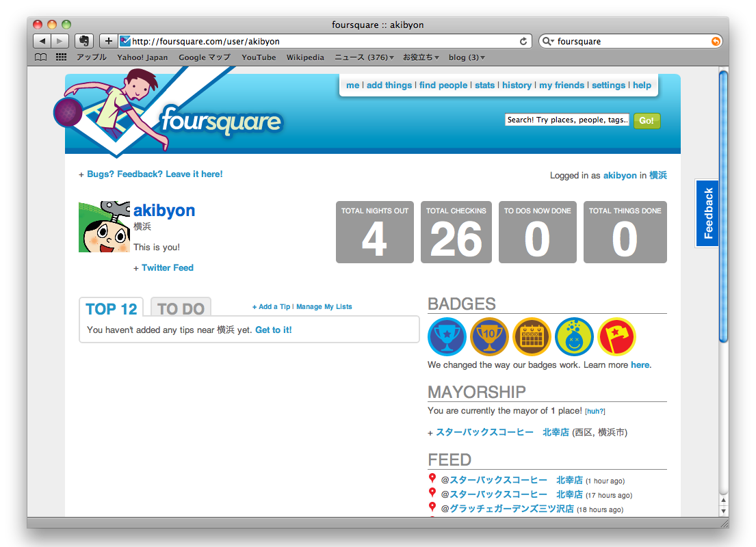Click the pin beside the 18 hours ago check-in
756x547 pixels.
[432, 507]
